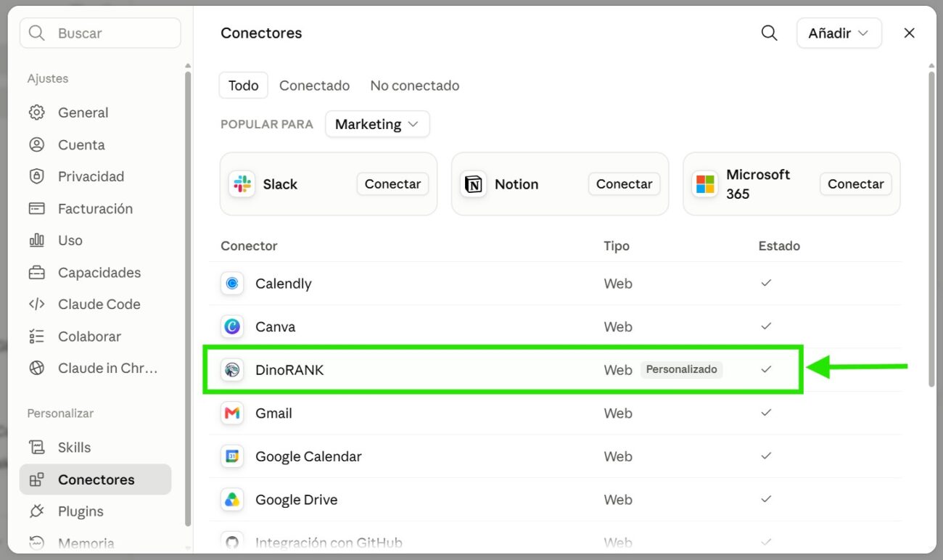Click the Google Drive row name

pyautogui.click(x=296, y=500)
